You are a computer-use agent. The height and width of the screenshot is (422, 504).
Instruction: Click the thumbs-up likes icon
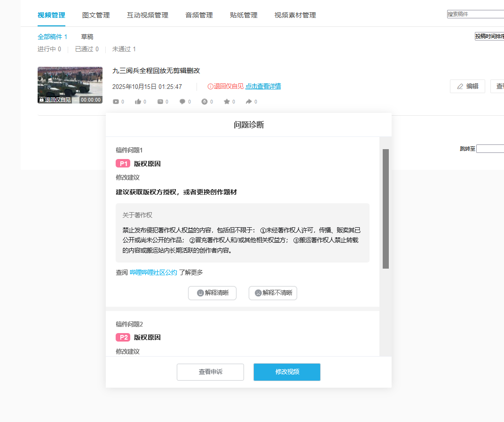point(138,102)
